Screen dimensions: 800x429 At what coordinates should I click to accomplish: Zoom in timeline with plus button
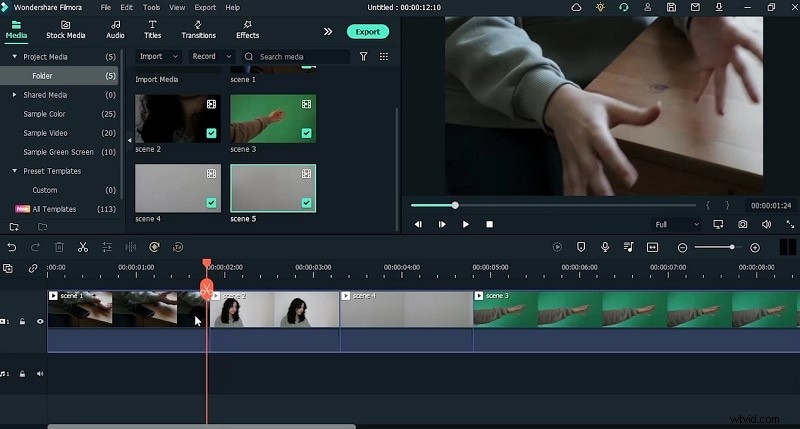(755, 248)
